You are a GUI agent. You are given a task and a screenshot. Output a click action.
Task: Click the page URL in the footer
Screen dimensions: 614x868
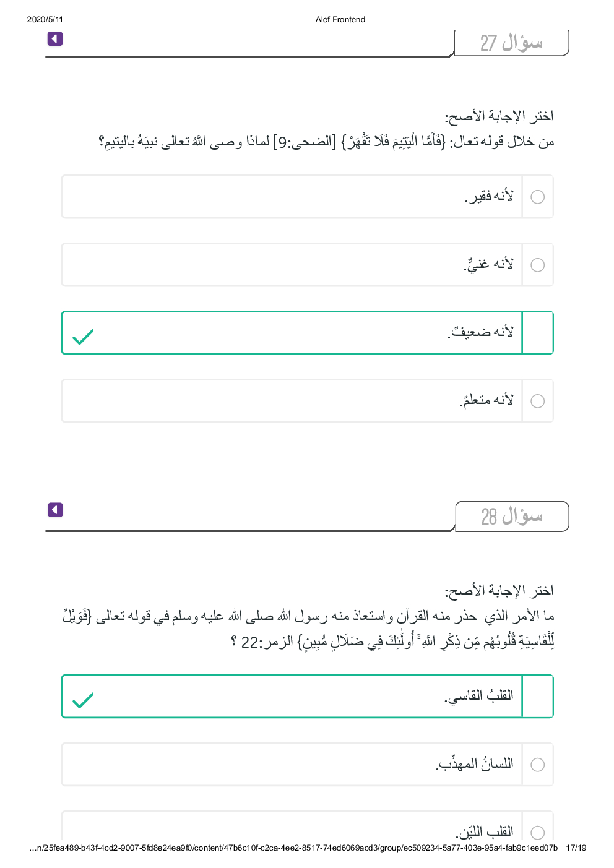click(293, 848)
